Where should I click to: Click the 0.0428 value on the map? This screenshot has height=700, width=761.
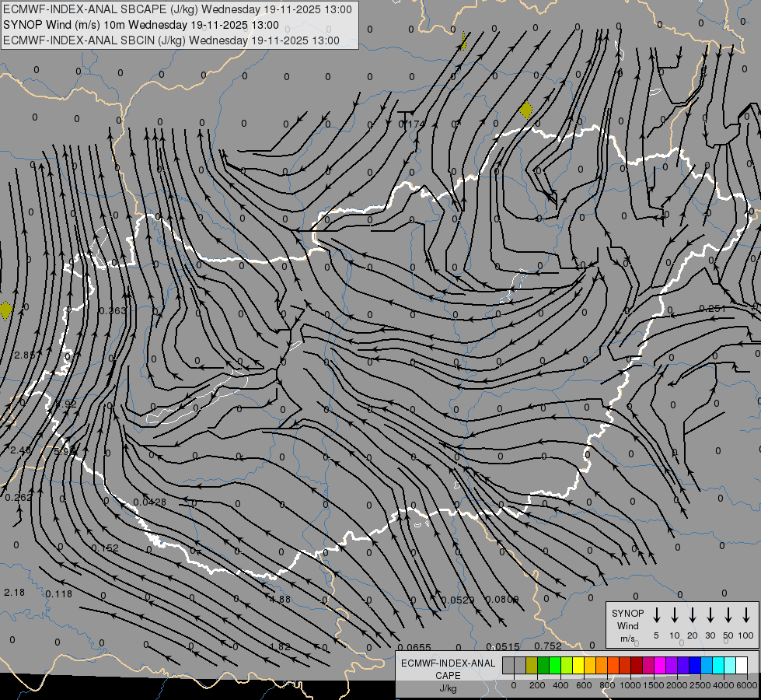pos(149,502)
